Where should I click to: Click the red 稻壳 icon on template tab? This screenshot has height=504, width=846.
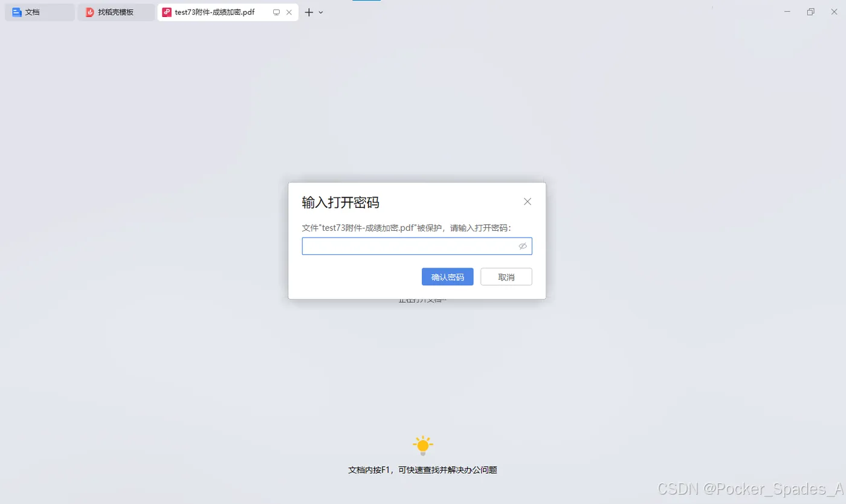click(89, 12)
